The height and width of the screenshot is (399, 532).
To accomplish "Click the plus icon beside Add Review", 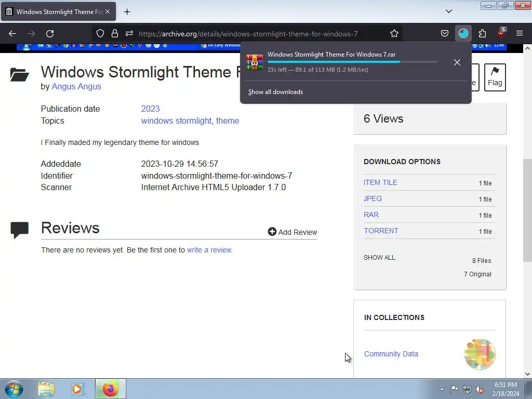I will [272, 231].
